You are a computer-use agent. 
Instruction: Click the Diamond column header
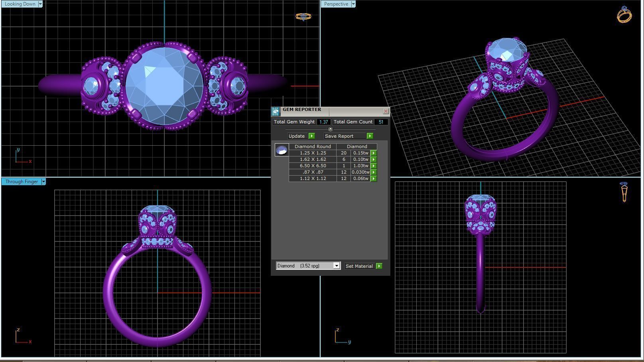tap(357, 146)
